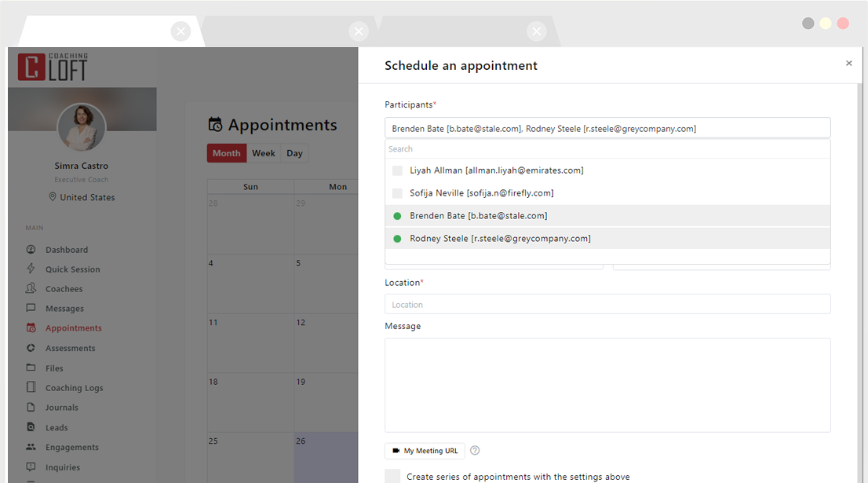Check the Liyah Allman participant checkbox
The width and height of the screenshot is (868, 483).
(x=397, y=170)
